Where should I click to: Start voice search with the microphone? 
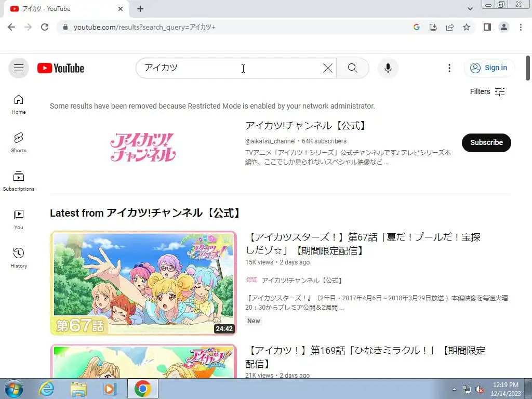388,68
